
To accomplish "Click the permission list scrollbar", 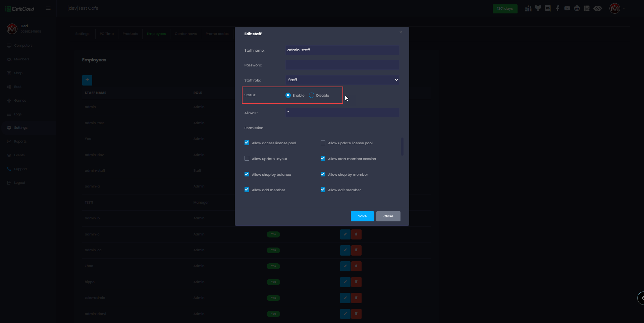I will pos(402,147).
